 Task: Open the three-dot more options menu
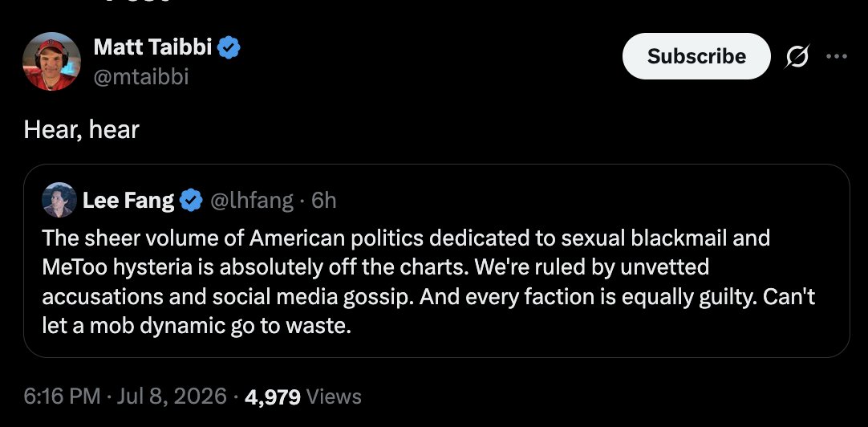tap(837, 56)
